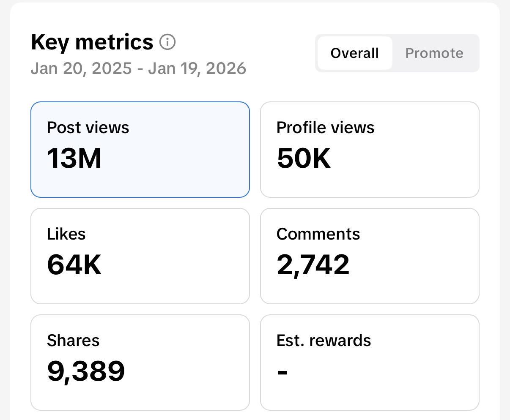Click the info icon beside Key metrics

(167, 42)
